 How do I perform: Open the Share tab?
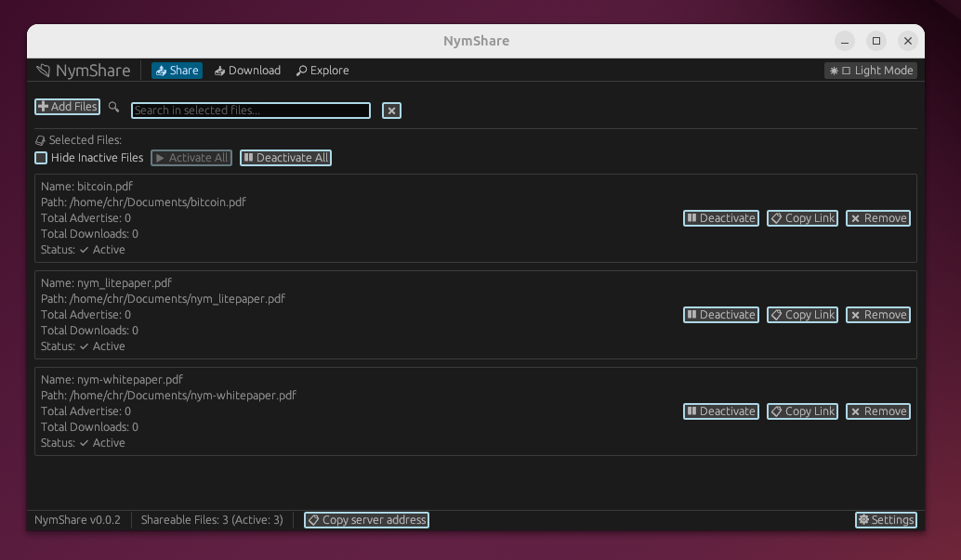click(x=177, y=71)
